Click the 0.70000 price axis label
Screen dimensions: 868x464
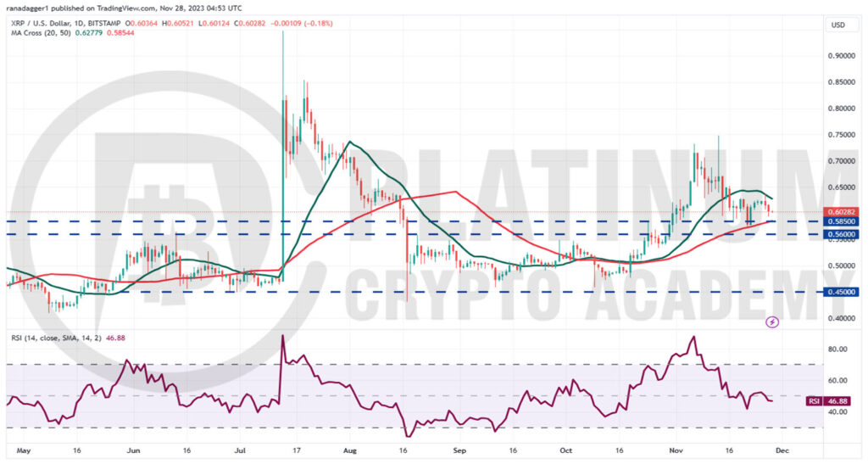pyautogui.click(x=842, y=161)
